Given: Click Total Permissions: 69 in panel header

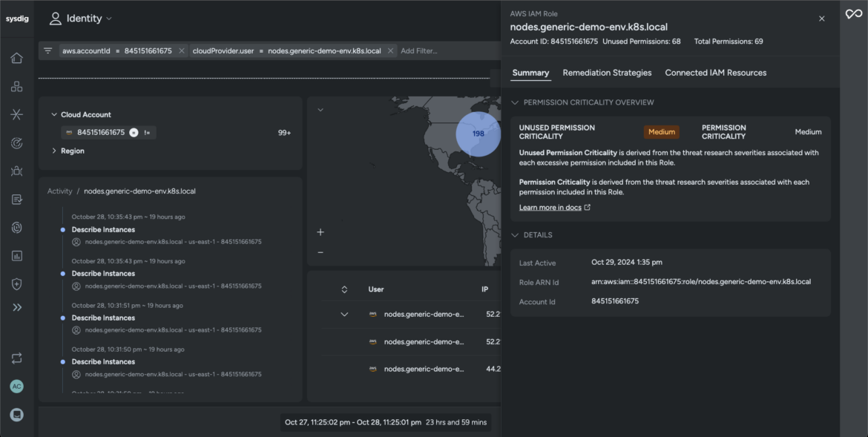Looking at the screenshot, I should click(729, 42).
